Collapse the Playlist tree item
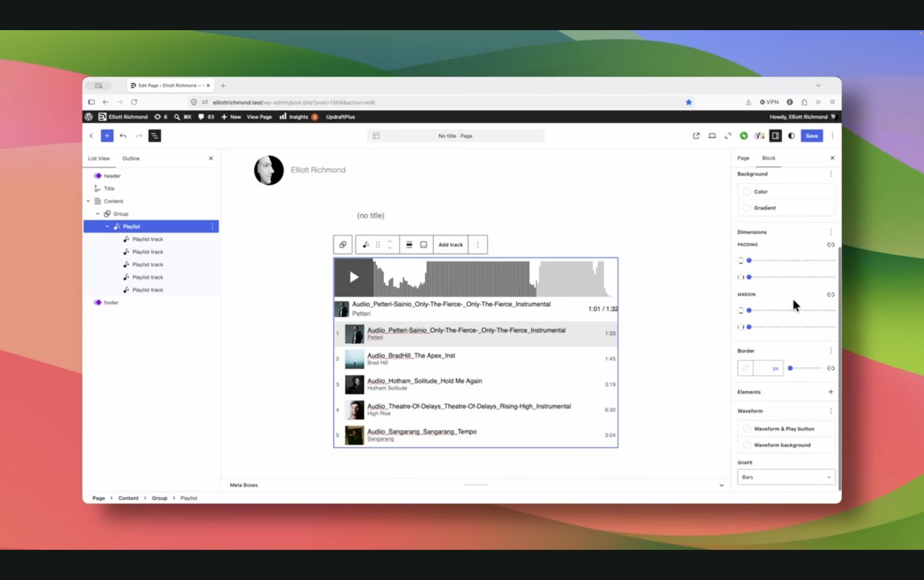The width and height of the screenshot is (924, 580). [x=107, y=226]
